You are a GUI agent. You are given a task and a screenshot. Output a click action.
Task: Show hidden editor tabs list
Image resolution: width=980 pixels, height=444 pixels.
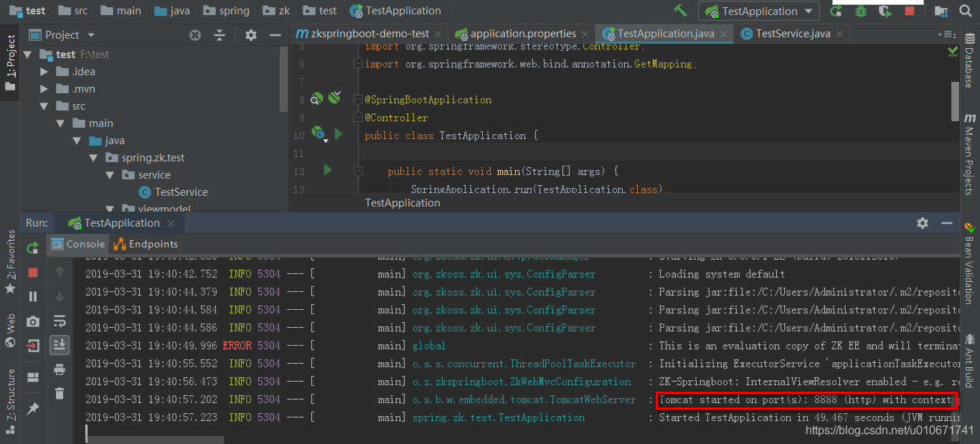pos(947,34)
